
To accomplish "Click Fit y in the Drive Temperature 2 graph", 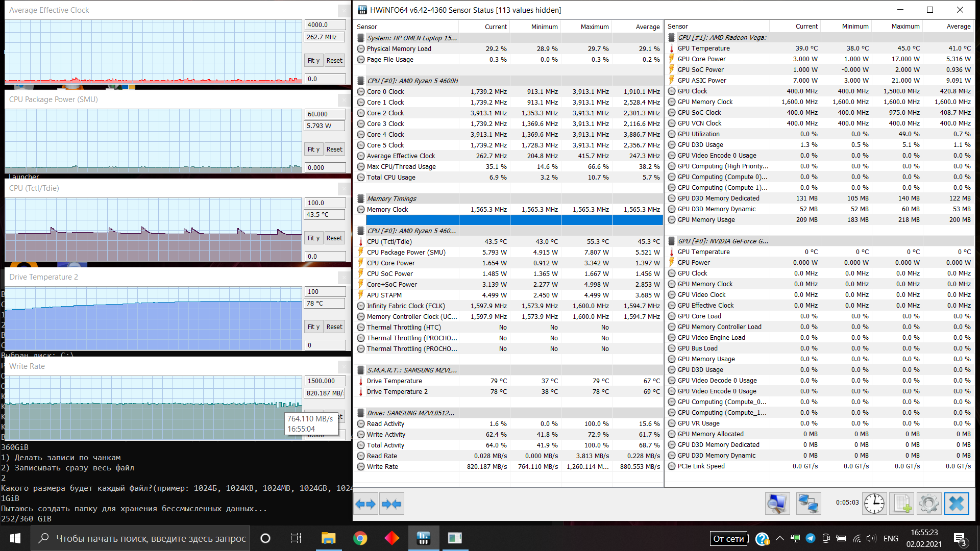I will click(313, 327).
